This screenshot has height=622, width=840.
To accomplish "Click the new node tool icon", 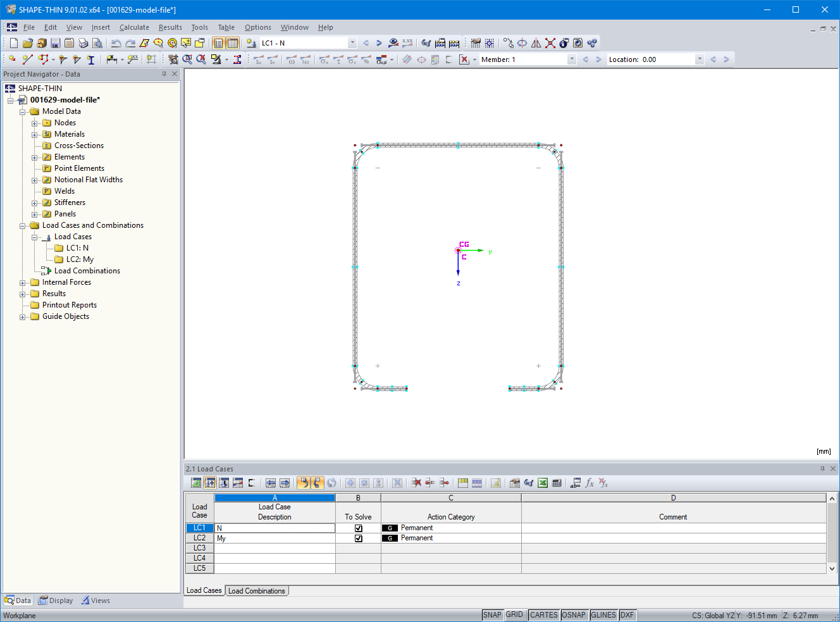I will click(11, 59).
